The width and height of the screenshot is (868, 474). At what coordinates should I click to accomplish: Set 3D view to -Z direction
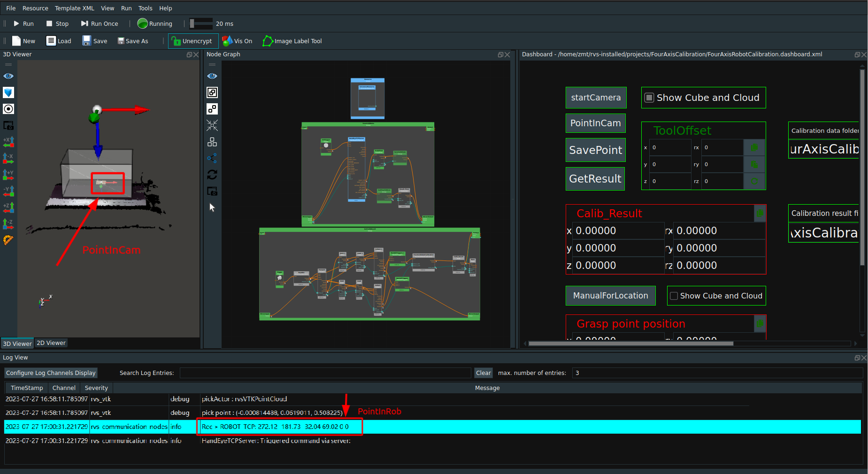click(x=8, y=224)
